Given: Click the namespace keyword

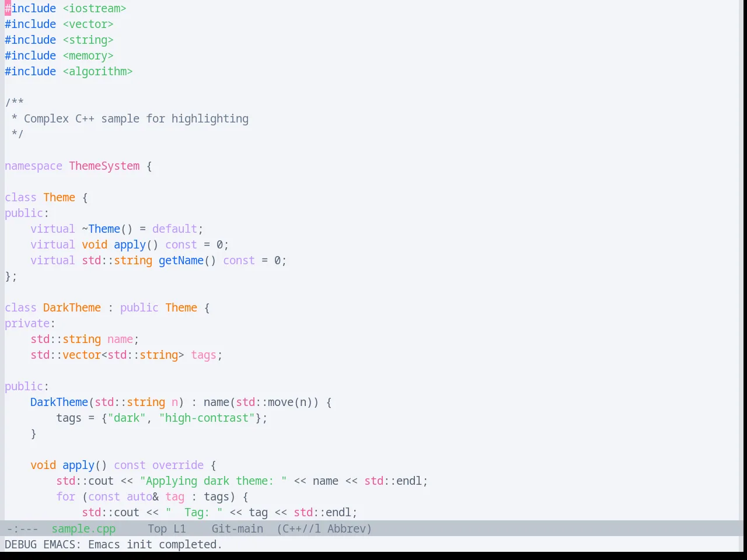Looking at the screenshot, I should click(33, 166).
